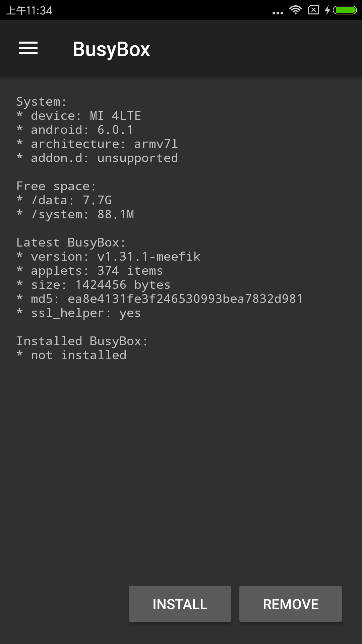362x644 pixels.
Task: Select the md5 checksum text
Action: [160, 299]
